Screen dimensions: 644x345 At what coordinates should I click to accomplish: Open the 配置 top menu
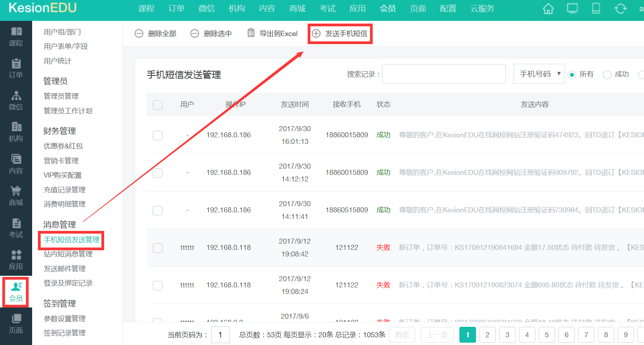448,9
